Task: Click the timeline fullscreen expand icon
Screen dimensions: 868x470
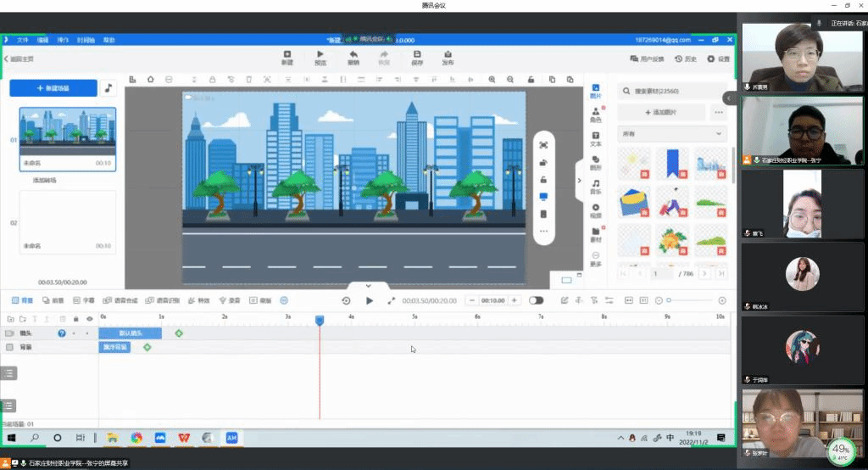Action: coord(391,300)
